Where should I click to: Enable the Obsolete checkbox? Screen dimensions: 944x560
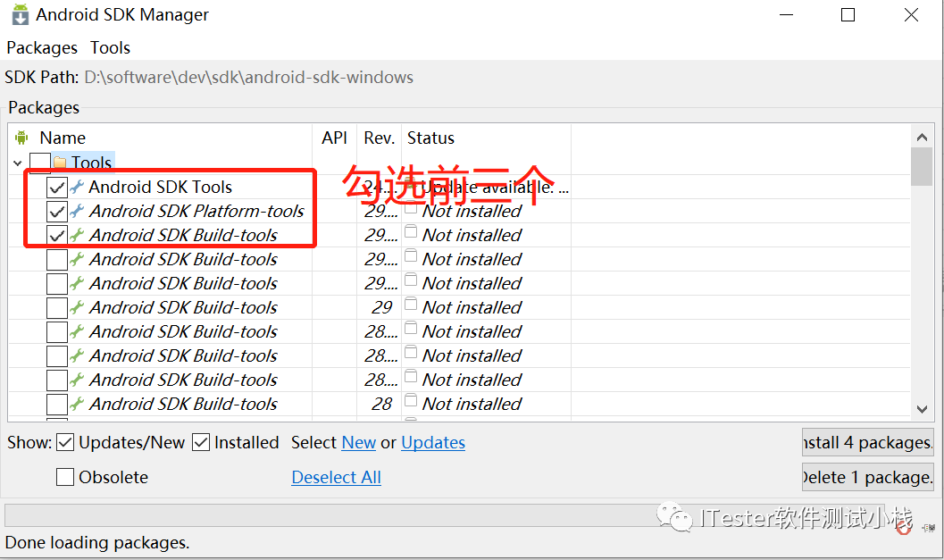click(x=65, y=477)
